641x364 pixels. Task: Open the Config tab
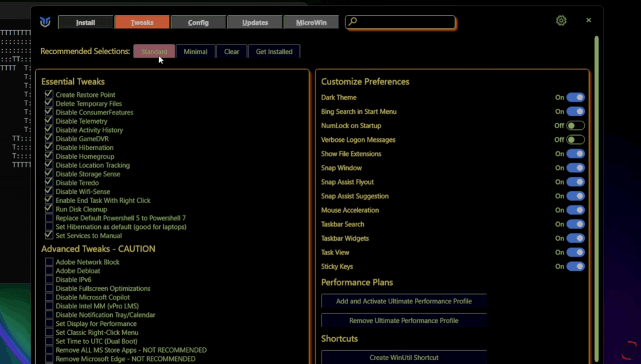tap(198, 23)
